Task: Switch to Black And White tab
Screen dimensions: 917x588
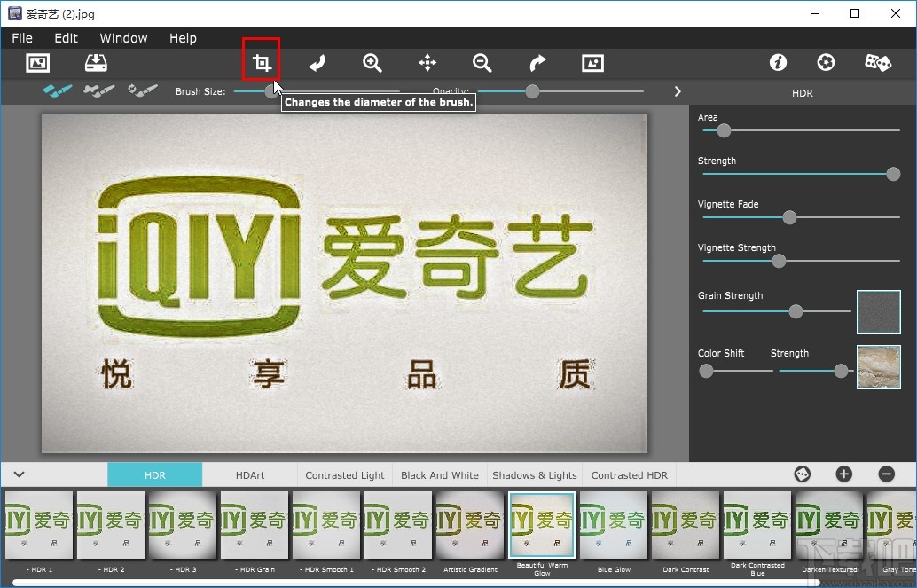Action: pos(440,475)
